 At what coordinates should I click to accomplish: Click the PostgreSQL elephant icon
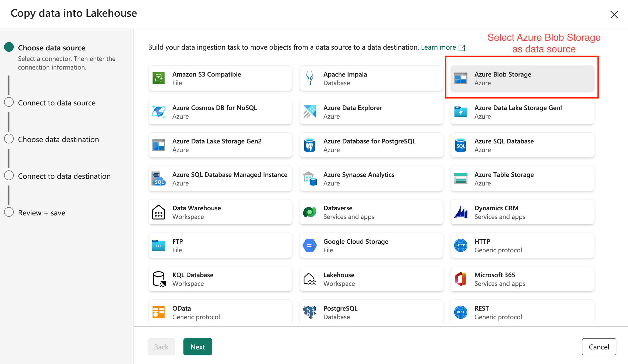click(310, 312)
